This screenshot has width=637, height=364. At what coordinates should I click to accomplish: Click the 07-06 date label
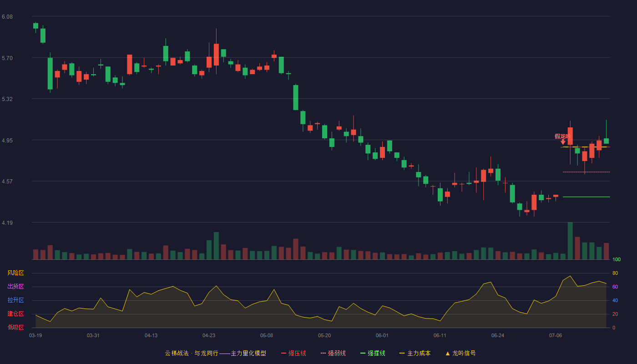(556, 335)
